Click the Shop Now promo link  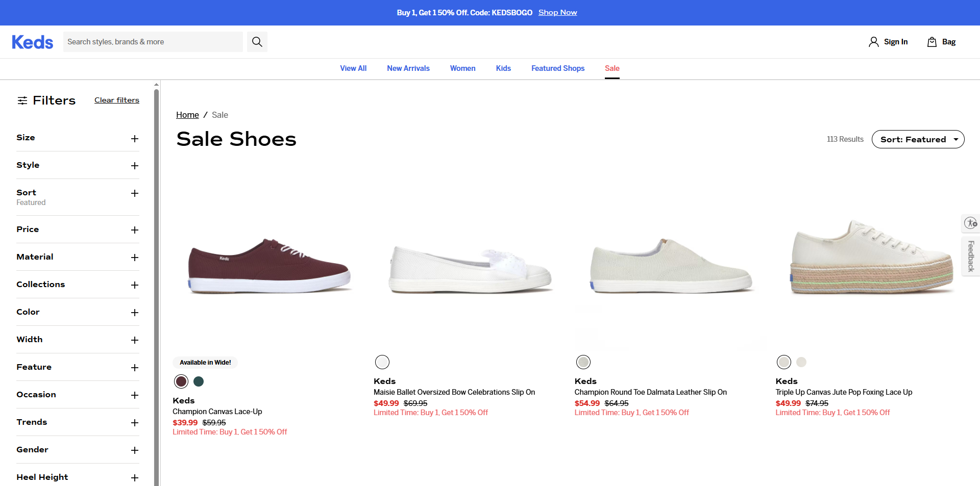(557, 12)
